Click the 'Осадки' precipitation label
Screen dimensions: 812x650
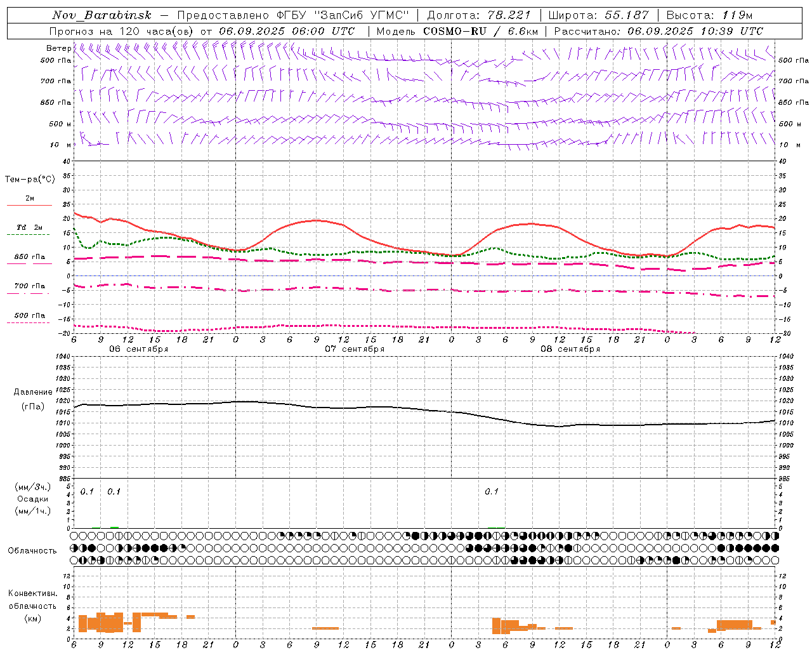(x=33, y=499)
